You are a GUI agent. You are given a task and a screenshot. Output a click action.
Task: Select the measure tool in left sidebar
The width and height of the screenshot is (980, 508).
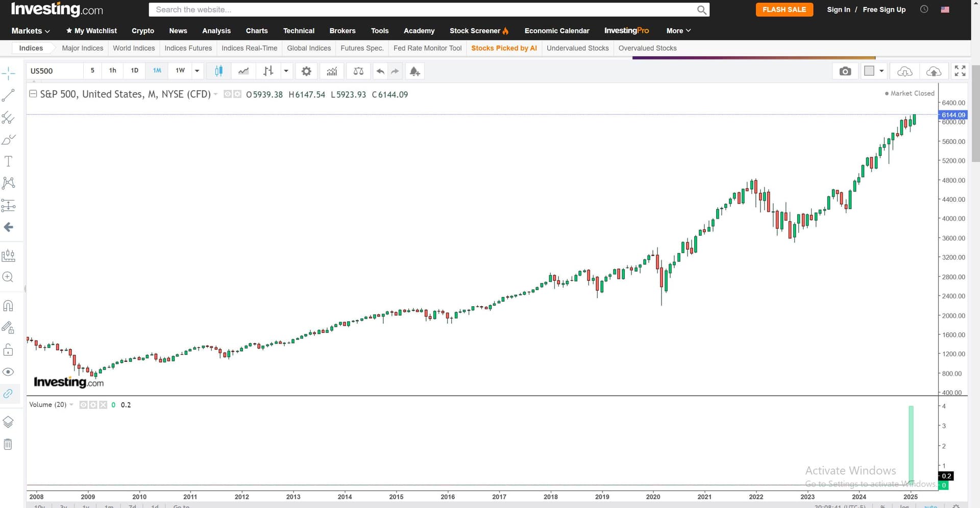9,255
